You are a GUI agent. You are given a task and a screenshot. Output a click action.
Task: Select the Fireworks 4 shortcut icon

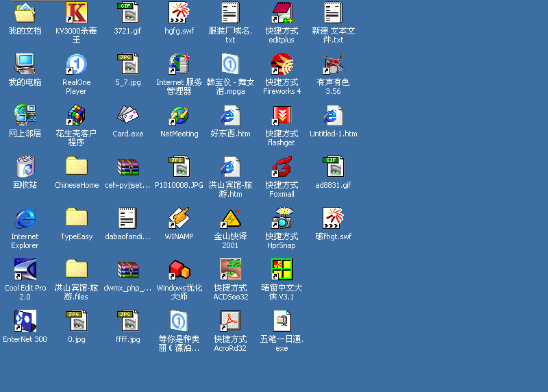point(282,64)
